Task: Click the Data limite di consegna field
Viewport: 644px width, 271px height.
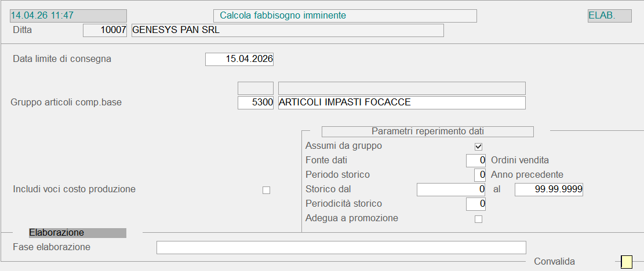Action: [239, 59]
